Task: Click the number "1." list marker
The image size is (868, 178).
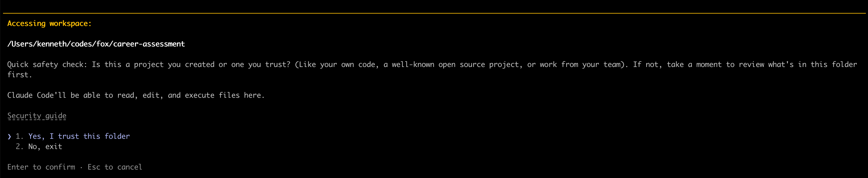Action: [x=20, y=136]
